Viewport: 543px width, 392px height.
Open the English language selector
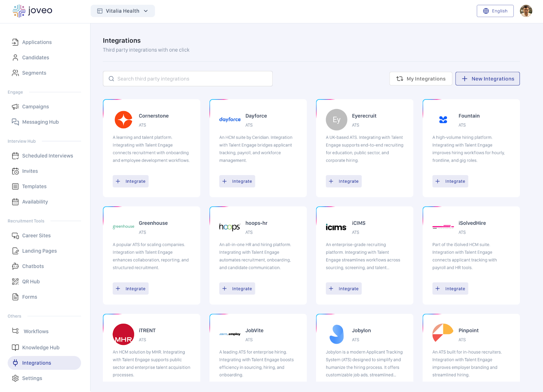[495, 11]
